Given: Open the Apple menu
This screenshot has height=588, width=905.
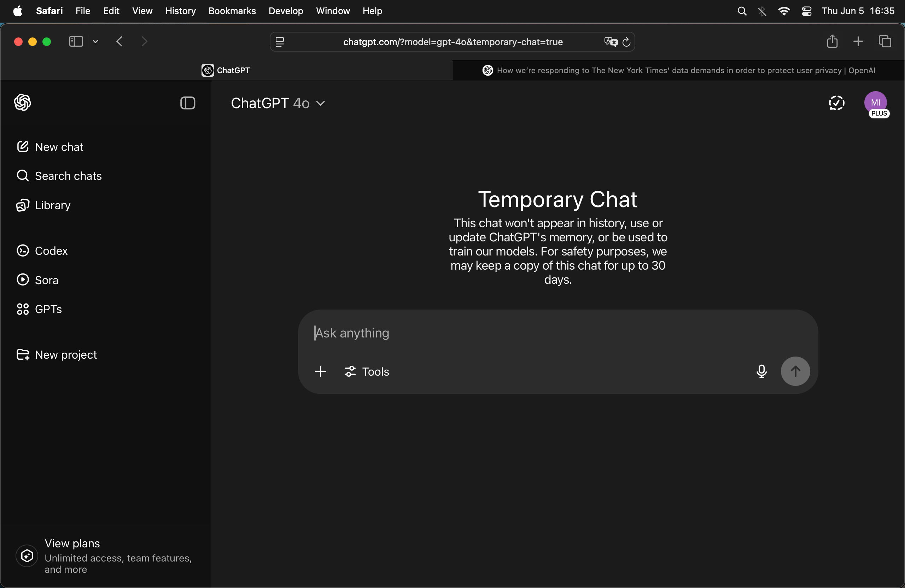Looking at the screenshot, I should pos(18,11).
